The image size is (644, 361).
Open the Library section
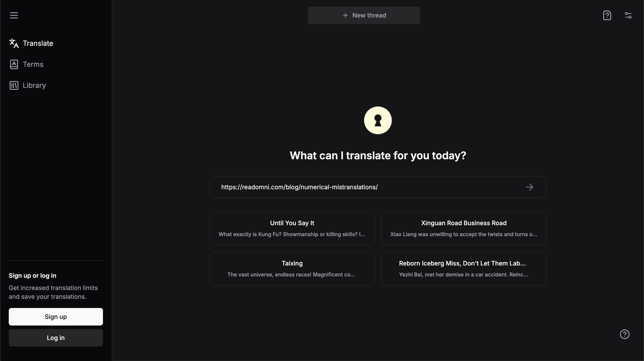[x=34, y=85]
